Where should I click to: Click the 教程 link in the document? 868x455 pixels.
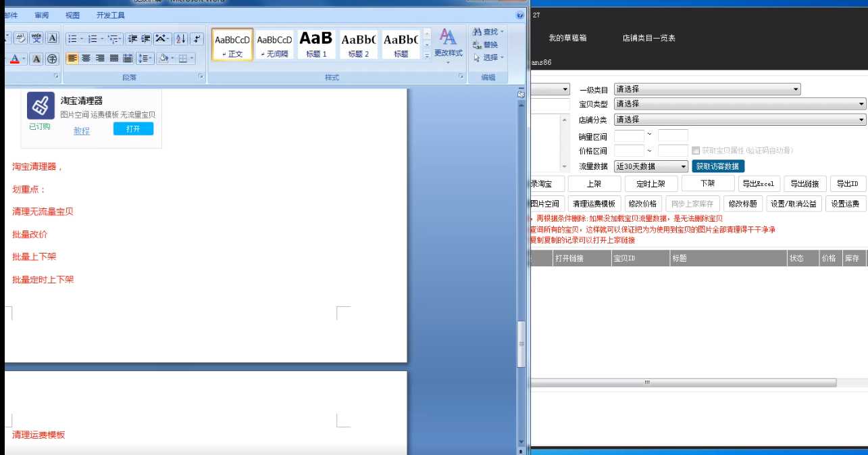pyautogui.click(x=82, y=130)
